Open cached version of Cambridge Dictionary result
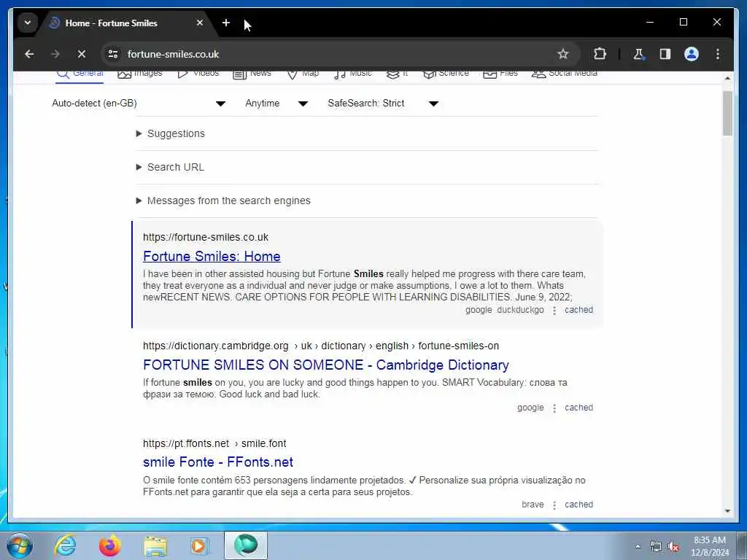The height and width of the screenshot is (560, 747). (578, 408)
